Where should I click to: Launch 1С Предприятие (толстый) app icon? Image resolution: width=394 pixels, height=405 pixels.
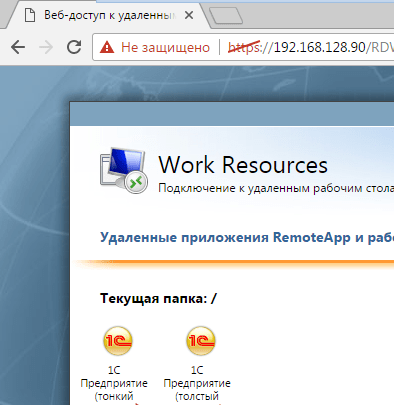pos(201,341)
